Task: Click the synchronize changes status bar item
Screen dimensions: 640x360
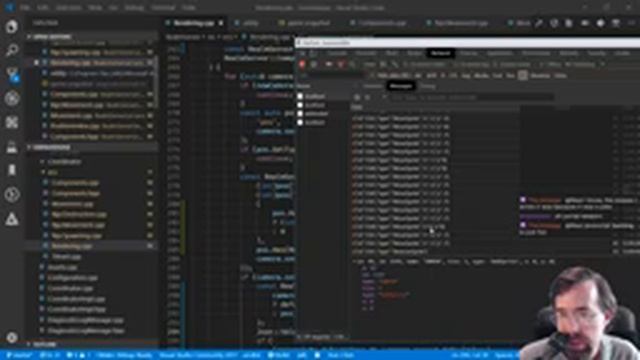Action: pyautogui.click(x=49, y=355)
